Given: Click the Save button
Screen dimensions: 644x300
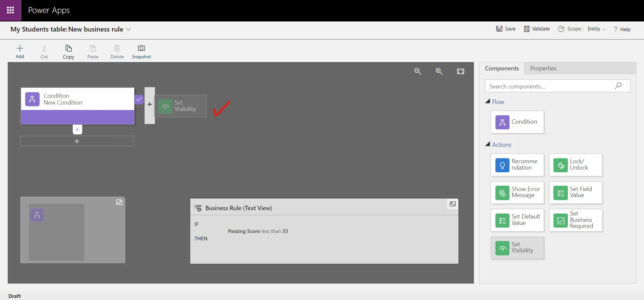Looking at the screenshot, I should click(x=506, y=29).
